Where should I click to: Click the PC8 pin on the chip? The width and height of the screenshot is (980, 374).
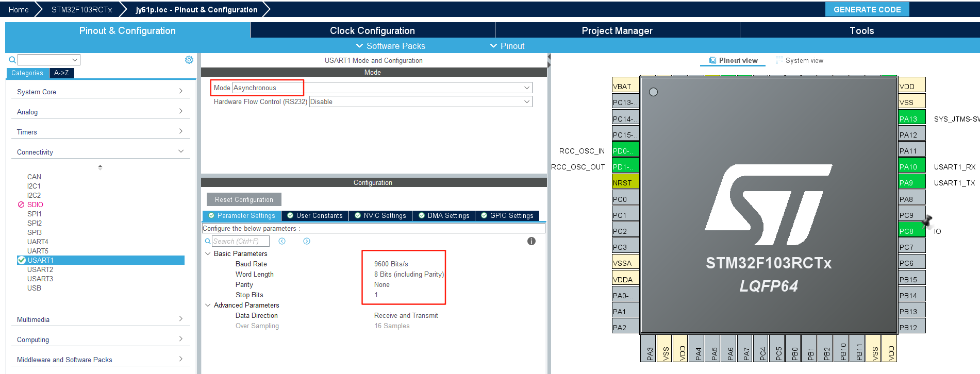coord(911,231)
